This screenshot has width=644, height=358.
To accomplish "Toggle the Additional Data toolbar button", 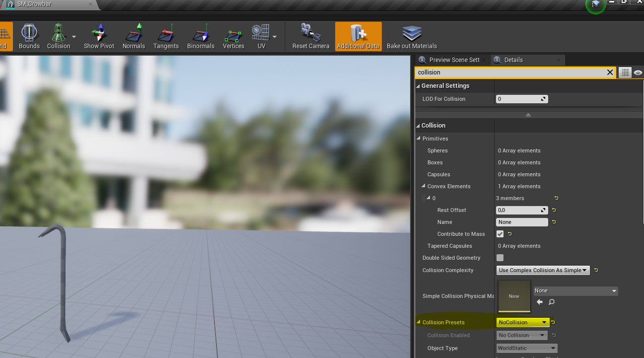I will [358, 36].
